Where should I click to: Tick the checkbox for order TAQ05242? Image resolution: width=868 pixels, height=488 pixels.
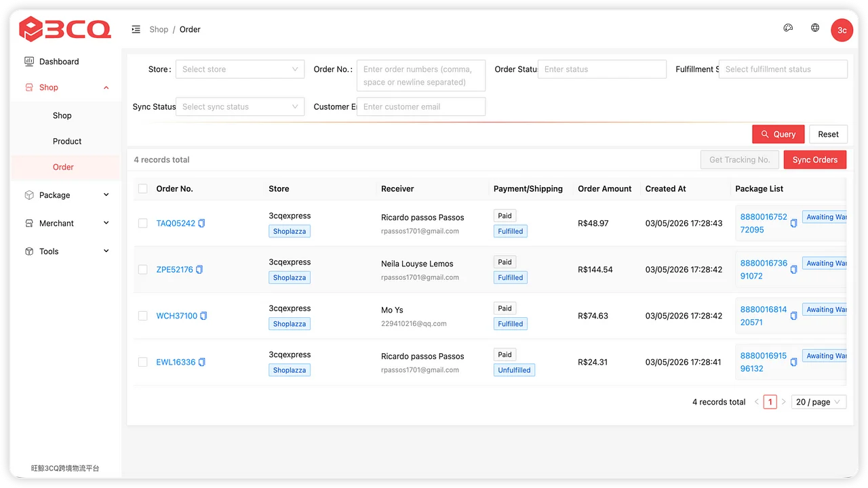click(143, 224)
